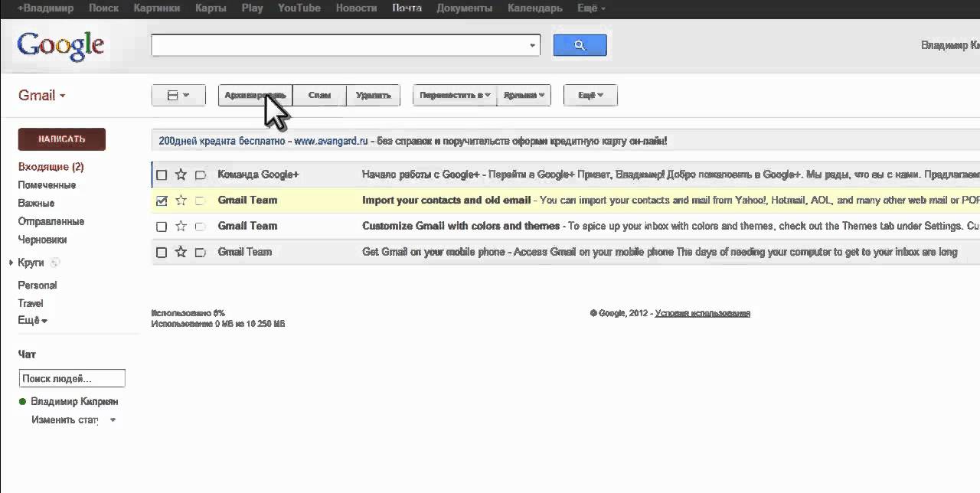Viewport: 980px width, 493px height.
Task: Open +Владимир in the top bar
Action: pyautogui.click(x=46, y=8)
